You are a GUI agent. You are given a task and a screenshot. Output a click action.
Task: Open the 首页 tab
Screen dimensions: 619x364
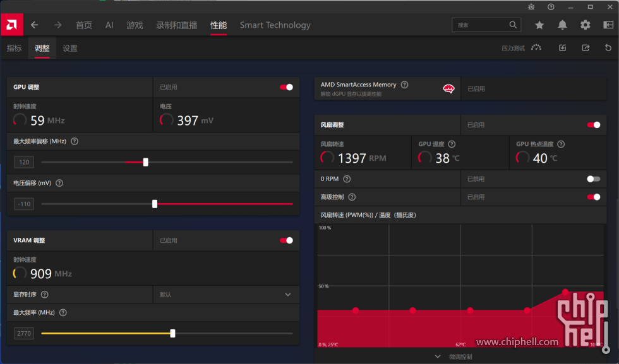(83, 25)
